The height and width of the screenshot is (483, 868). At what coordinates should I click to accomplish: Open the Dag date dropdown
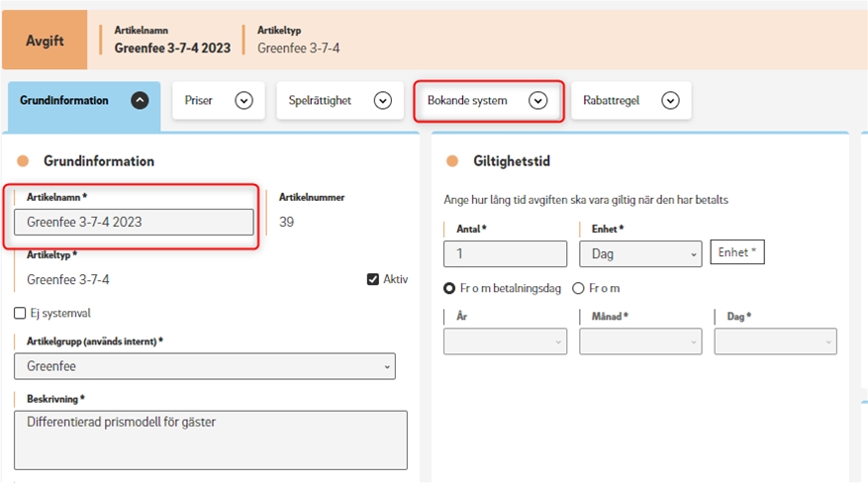point(776,341)
